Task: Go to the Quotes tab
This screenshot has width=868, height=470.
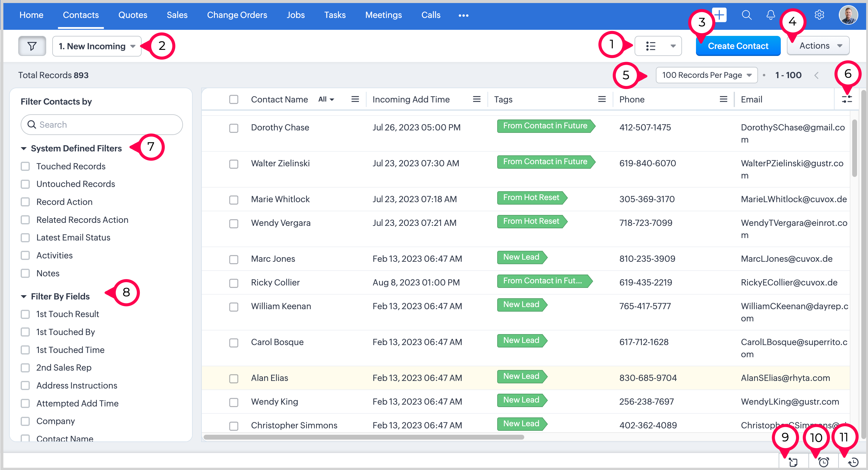Action: tap(133, 15)
